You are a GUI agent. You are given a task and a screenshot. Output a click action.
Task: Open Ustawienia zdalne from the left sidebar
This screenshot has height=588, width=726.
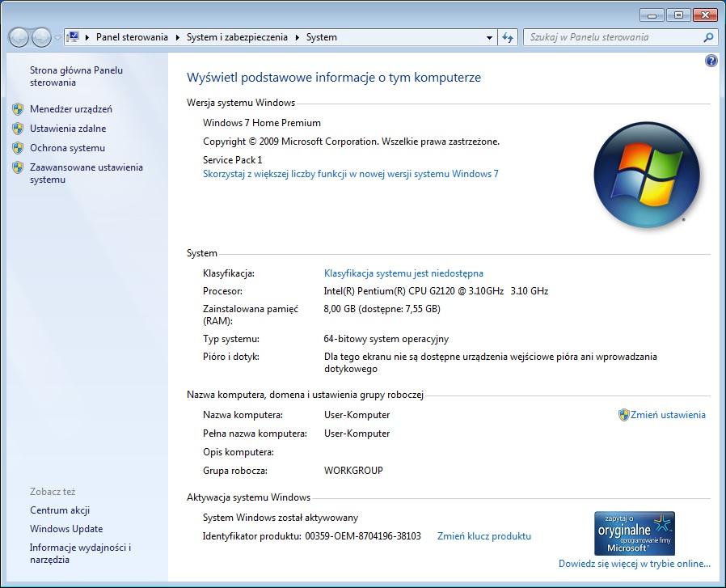point(68,129)
